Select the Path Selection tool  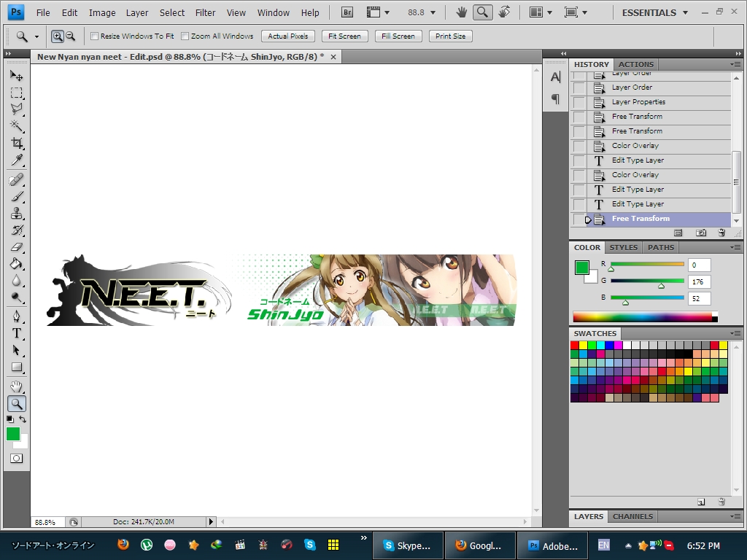(x=17, y=350)
